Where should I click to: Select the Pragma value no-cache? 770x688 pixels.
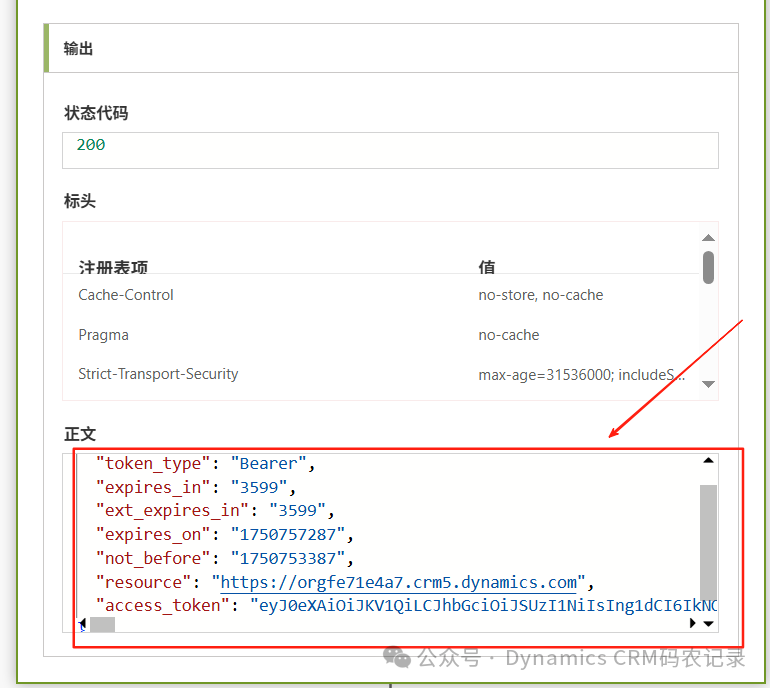click(509, 335)
